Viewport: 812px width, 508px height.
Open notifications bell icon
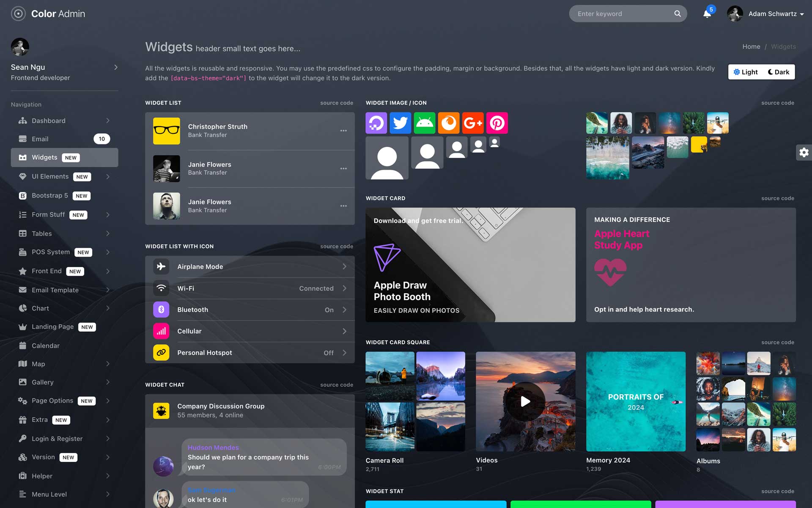click(x=707, y=14)
